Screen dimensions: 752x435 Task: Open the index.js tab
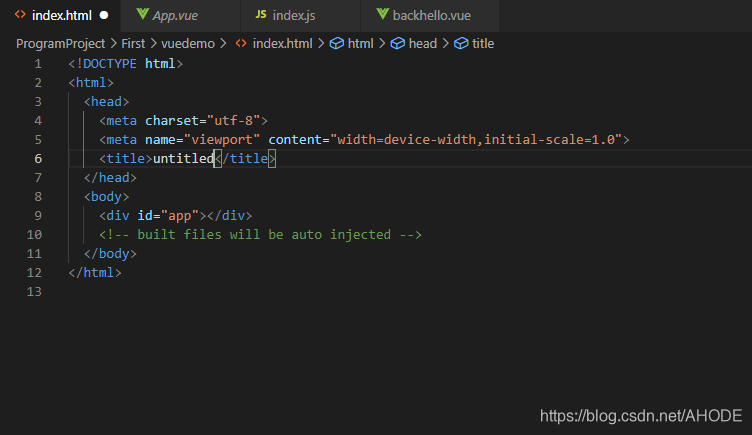tap(300, 15)
